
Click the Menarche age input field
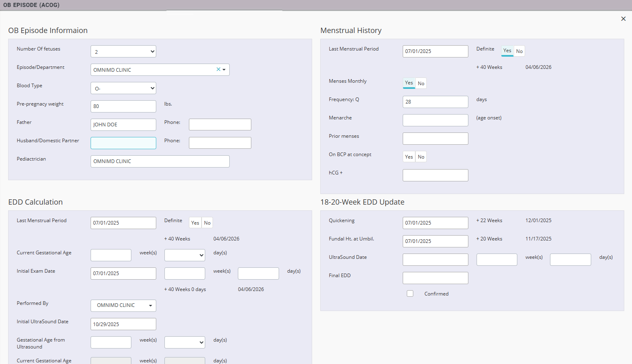tap(435, 120)
